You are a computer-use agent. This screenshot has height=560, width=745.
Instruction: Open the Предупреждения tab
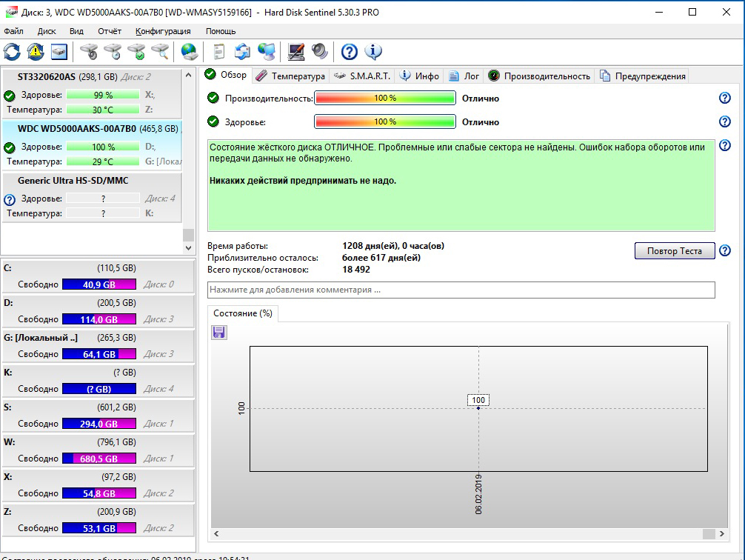tap(643, 76)
